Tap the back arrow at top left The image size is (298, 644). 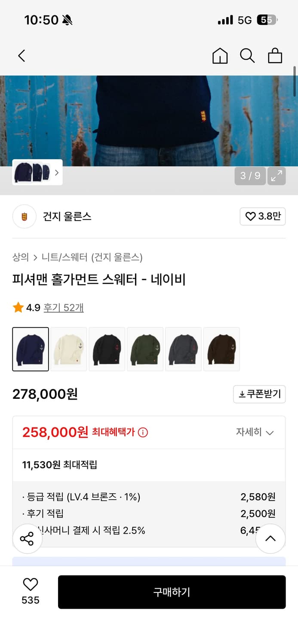coord(22,55)
